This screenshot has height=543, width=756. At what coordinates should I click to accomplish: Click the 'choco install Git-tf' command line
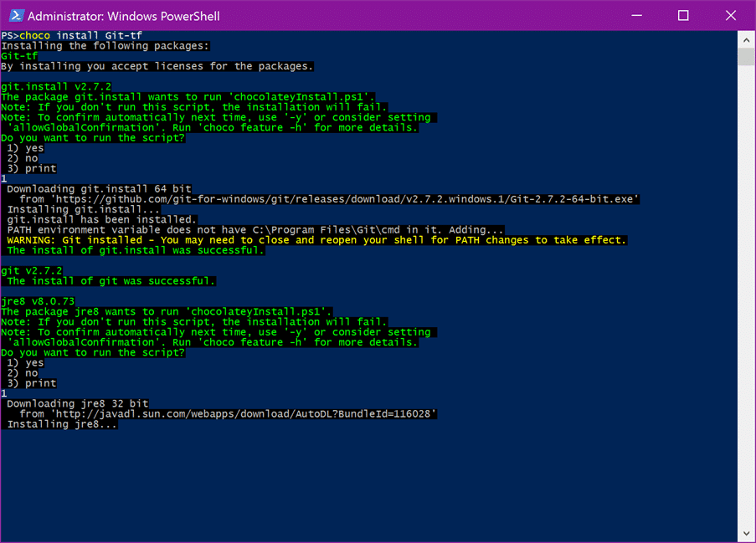pos(71,36)
